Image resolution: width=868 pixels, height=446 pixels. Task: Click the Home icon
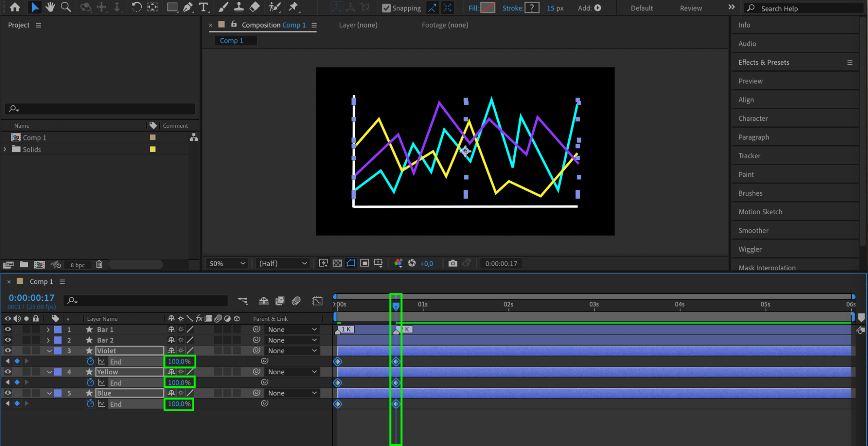pyautogui.click(x=15, y=7)
